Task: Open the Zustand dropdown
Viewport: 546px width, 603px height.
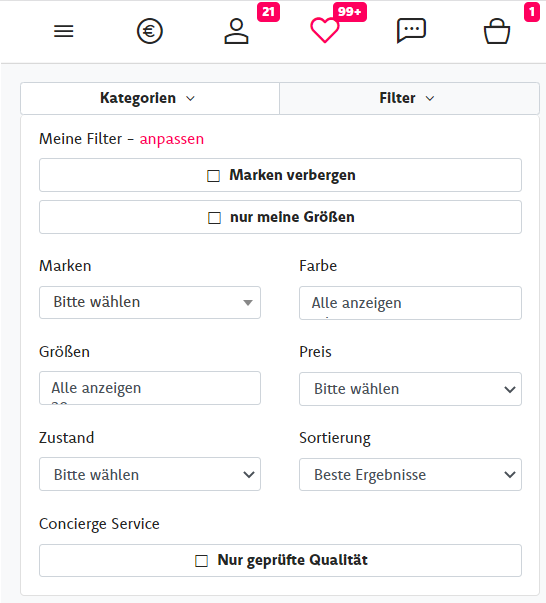Action: tap(150, 474)
